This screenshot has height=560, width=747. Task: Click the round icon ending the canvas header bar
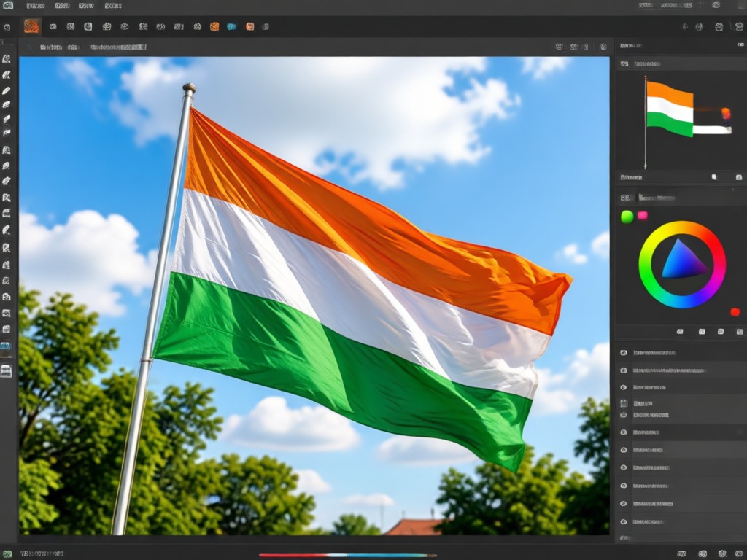(603, 47)
